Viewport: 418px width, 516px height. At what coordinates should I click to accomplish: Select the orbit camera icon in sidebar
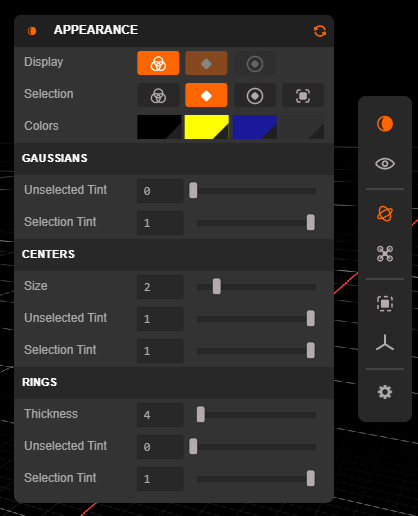[385, 214]
